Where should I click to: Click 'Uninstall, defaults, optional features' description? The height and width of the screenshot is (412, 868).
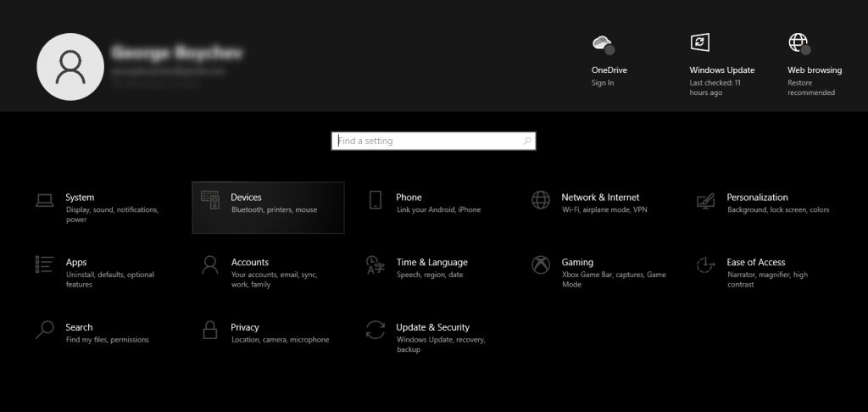point(110,280)
